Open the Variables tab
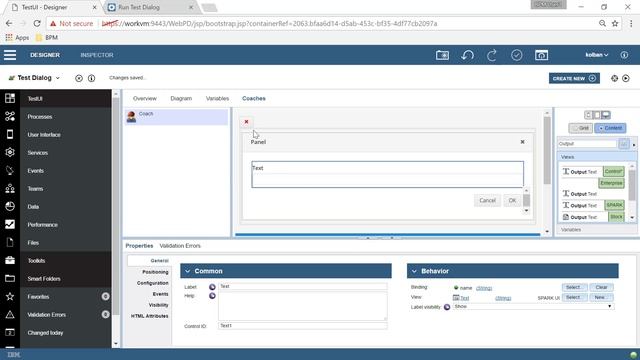Image resolution: width=640 pixels, height=360 pixels. (217, 98)
